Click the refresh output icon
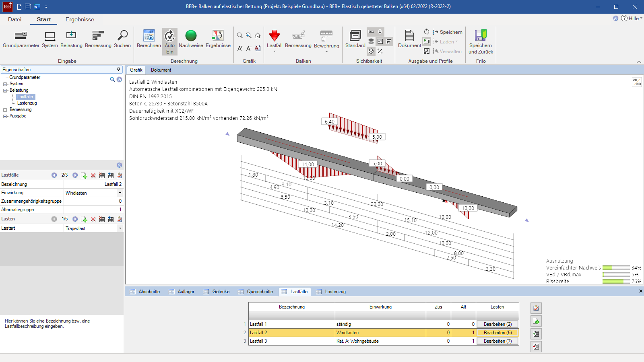644x362 pixels. (427, 32)
